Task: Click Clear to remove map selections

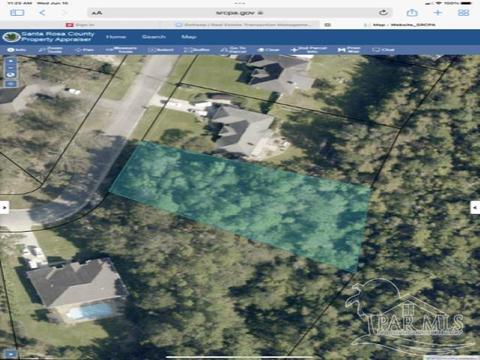Action: coord(268,50)
